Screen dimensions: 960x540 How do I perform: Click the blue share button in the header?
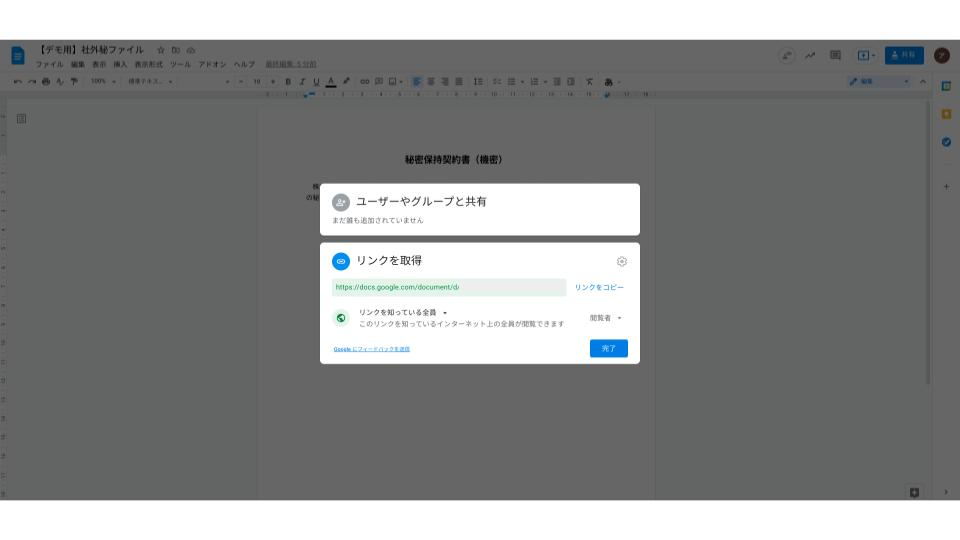tap(904, 55)
